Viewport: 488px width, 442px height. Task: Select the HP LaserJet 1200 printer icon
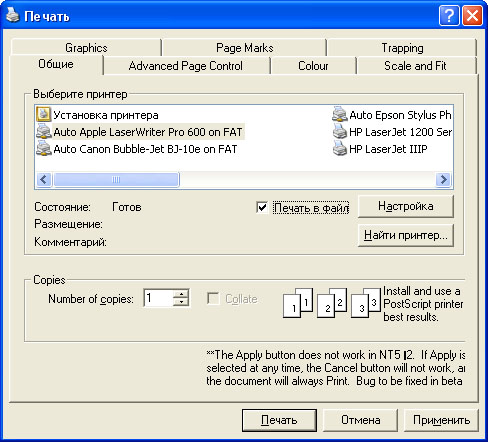click(x=340, y=131)
